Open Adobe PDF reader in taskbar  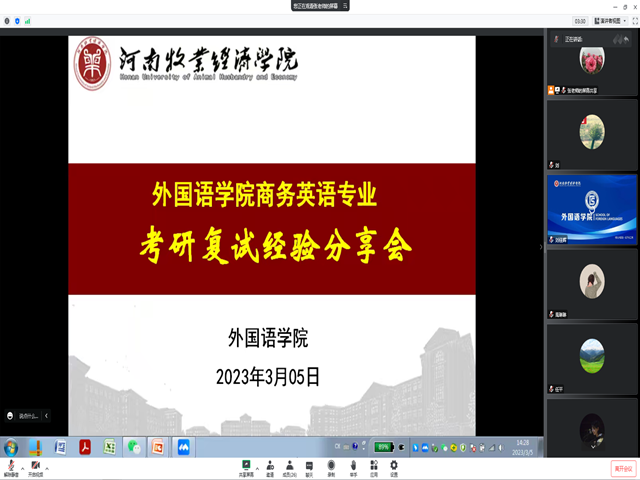(x=86, y=447)
